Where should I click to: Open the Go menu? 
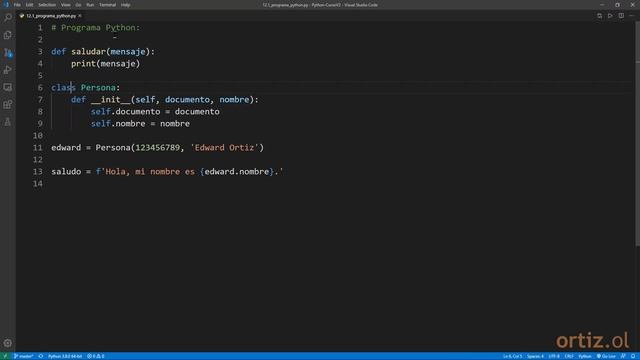click(x=78, y=5)
